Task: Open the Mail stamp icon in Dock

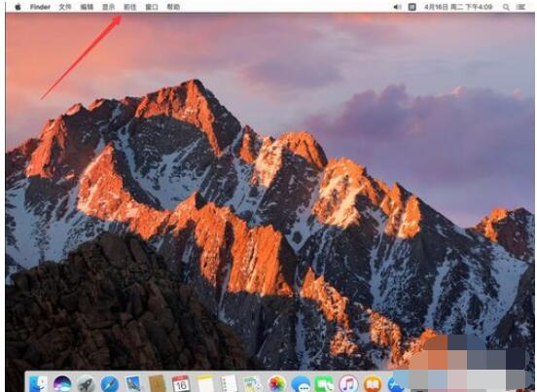Action: [x=133, y=383]
